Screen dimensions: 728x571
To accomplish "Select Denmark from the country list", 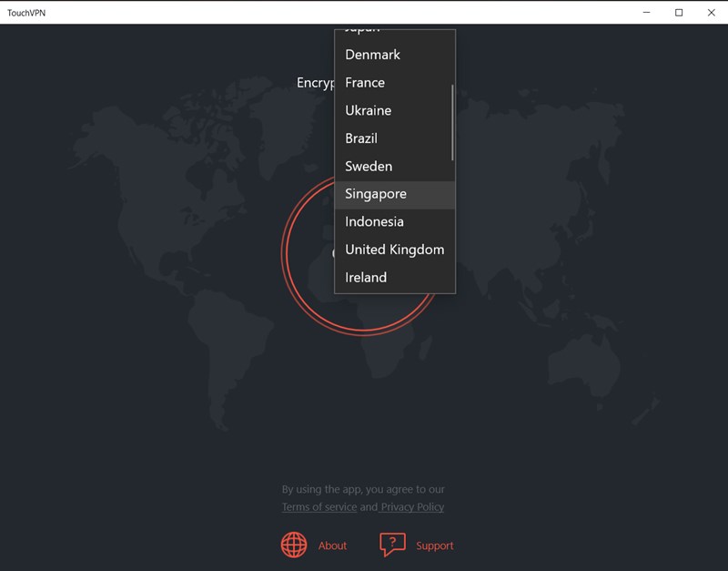I will coord(395,55).
